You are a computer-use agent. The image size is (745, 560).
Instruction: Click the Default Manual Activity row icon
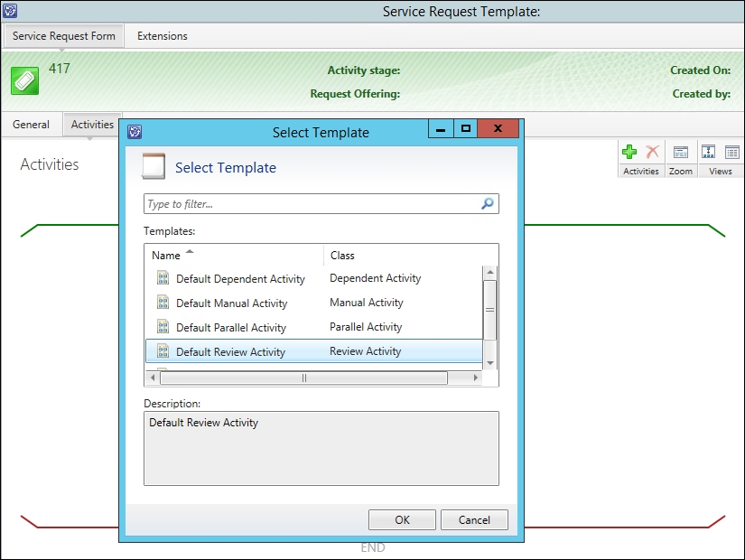(163, 303)
